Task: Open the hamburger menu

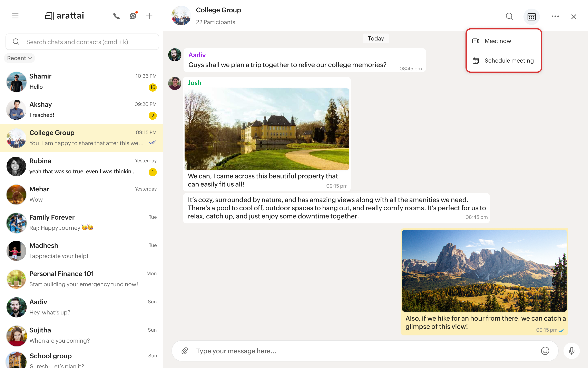Action: tap(15, 16)
